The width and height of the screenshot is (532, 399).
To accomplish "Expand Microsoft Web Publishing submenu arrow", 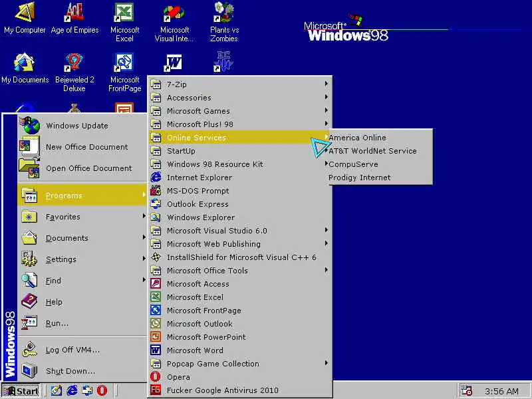I will [x=326, y=243].
